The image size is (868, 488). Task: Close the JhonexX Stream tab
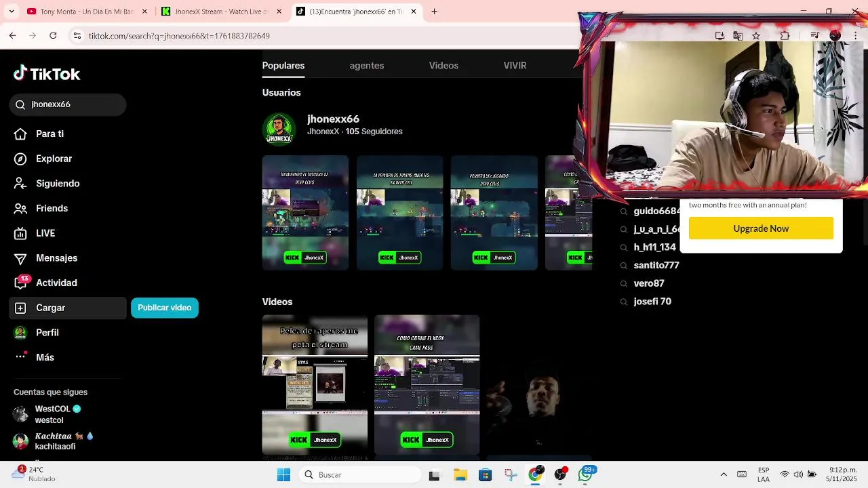(279, 12)
